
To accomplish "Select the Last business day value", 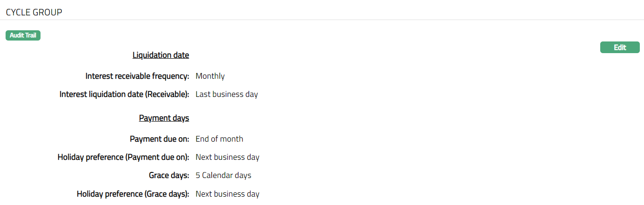I will click(226, 94).
